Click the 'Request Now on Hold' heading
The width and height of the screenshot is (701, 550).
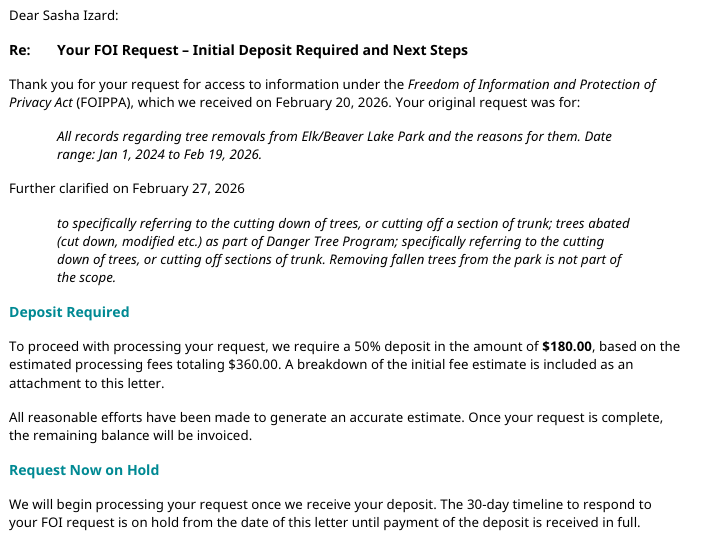pos(84,470)
